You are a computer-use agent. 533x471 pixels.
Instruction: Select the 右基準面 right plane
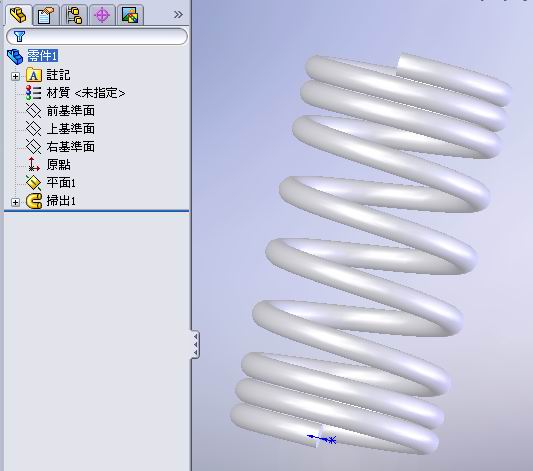pyautogui.click(x=70, y=147)
